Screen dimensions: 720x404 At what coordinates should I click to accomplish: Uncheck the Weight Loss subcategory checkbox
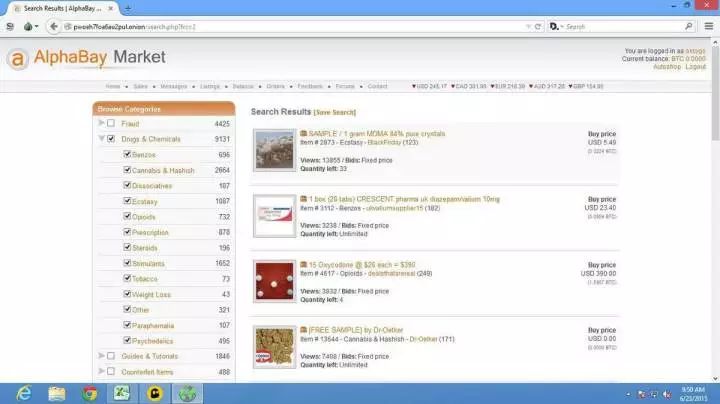pos(126,294)
